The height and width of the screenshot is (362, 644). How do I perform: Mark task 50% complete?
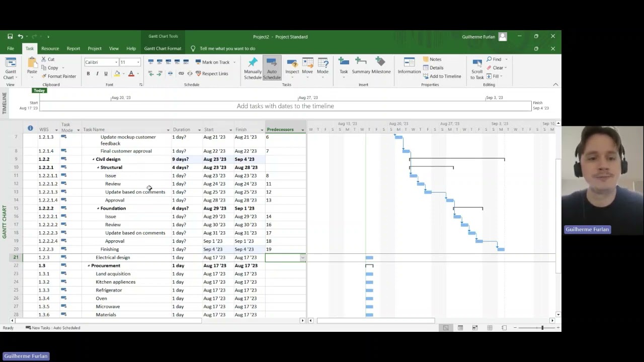168,62
